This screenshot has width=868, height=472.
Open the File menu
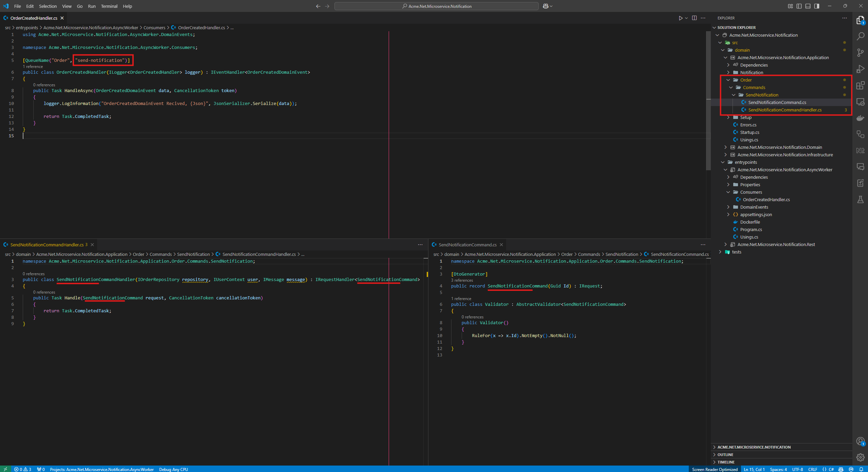point(17,6)
